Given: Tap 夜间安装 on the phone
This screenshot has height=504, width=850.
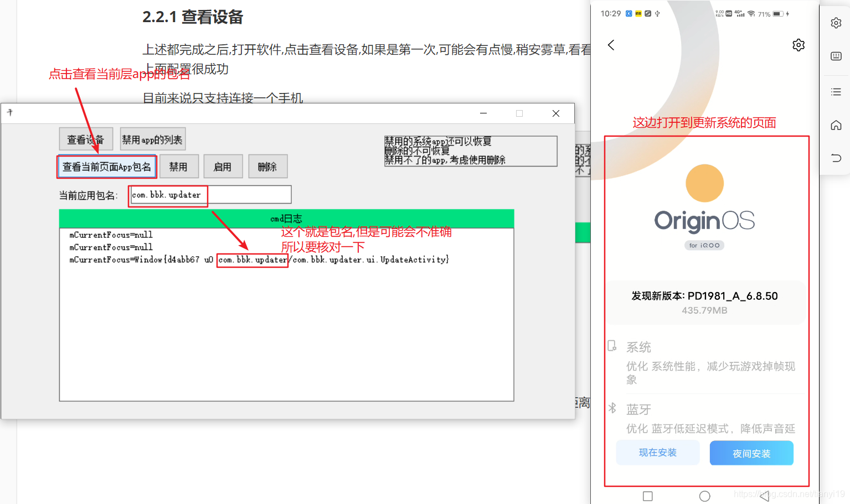Looking at the screenshot, I should 751,453.
